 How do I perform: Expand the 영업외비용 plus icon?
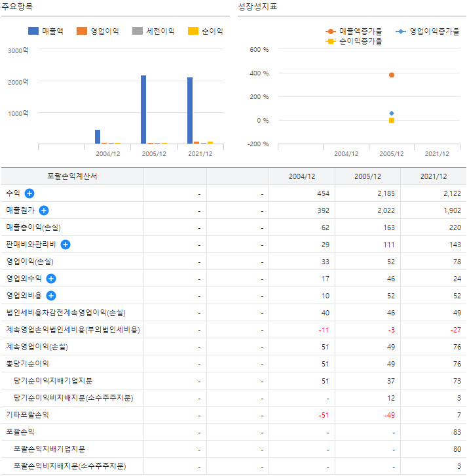coord(51,296)
